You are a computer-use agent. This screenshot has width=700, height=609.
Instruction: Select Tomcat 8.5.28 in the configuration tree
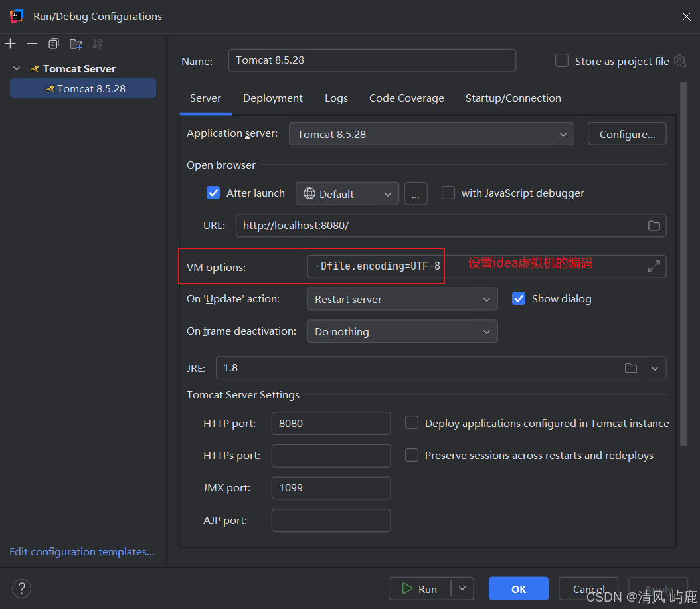[x=83, y=88]
